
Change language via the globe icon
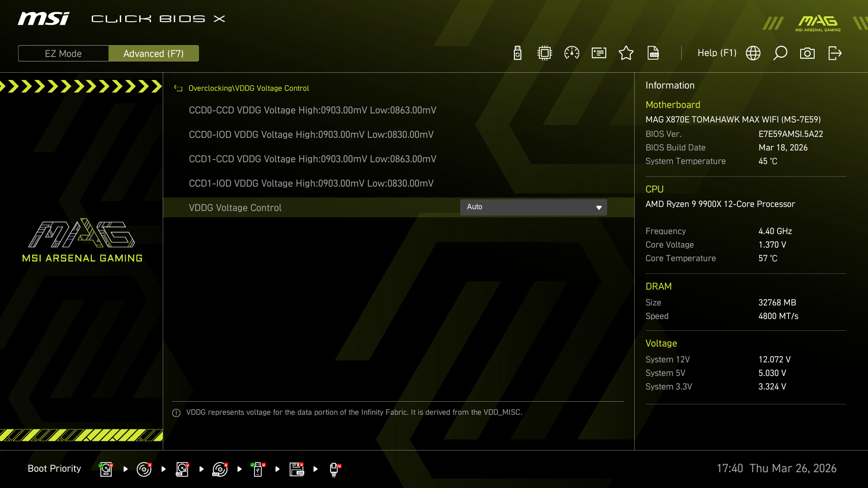point(753,53)
